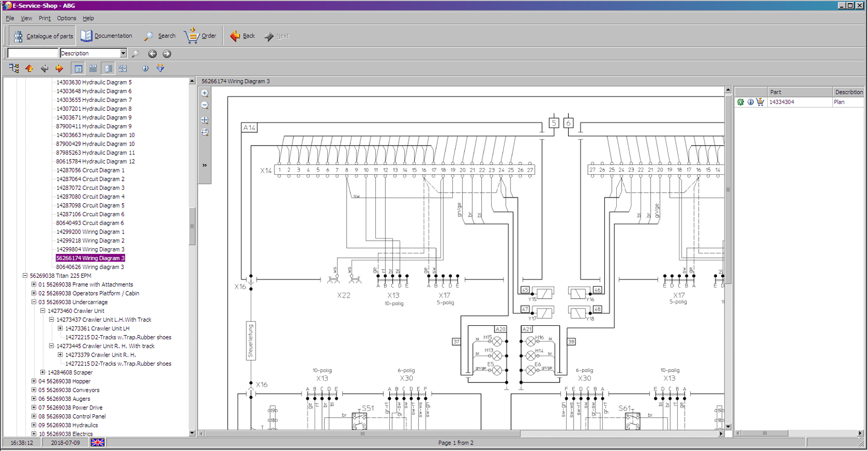Click the blue funnel filter icon
This screenshot has width=868, height=451.
(160, 69)
